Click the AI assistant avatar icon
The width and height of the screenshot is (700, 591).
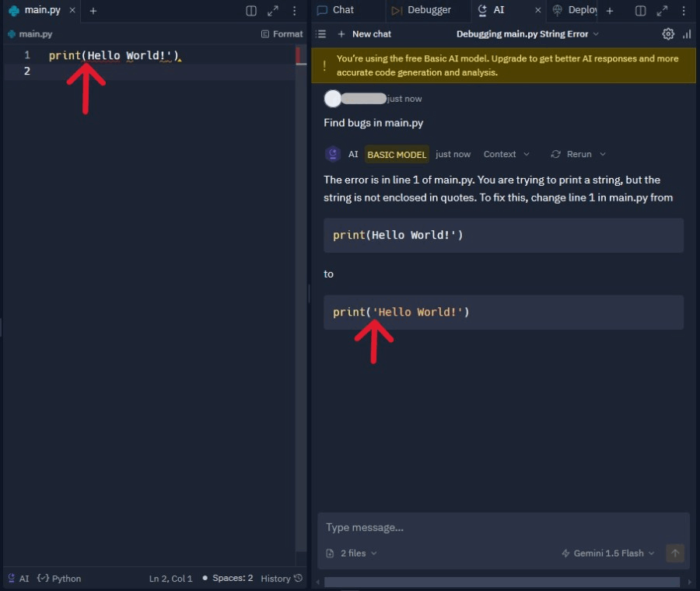coord(333,154)
